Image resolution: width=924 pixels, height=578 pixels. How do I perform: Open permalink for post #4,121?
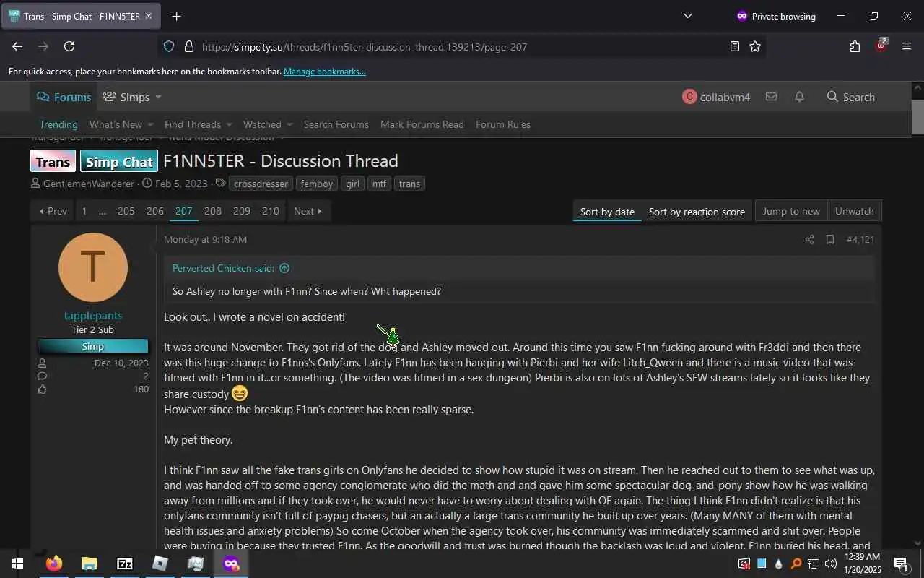click(x=860, y=239)
